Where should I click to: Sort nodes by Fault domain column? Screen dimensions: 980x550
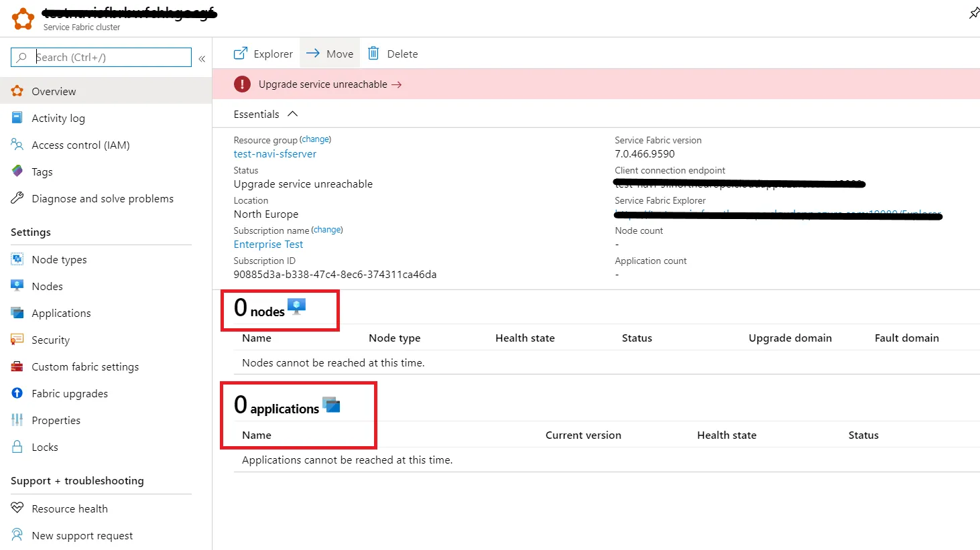907,338
